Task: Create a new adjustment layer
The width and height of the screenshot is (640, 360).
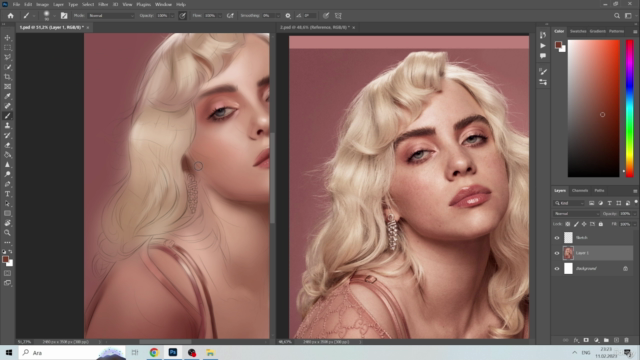Action: (596, 340)
